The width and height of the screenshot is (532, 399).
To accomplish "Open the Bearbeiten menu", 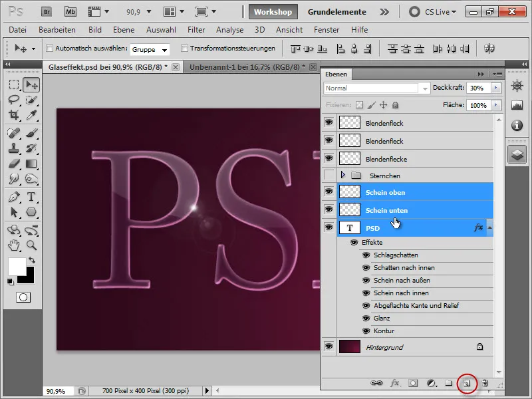I will coord(57,30).
